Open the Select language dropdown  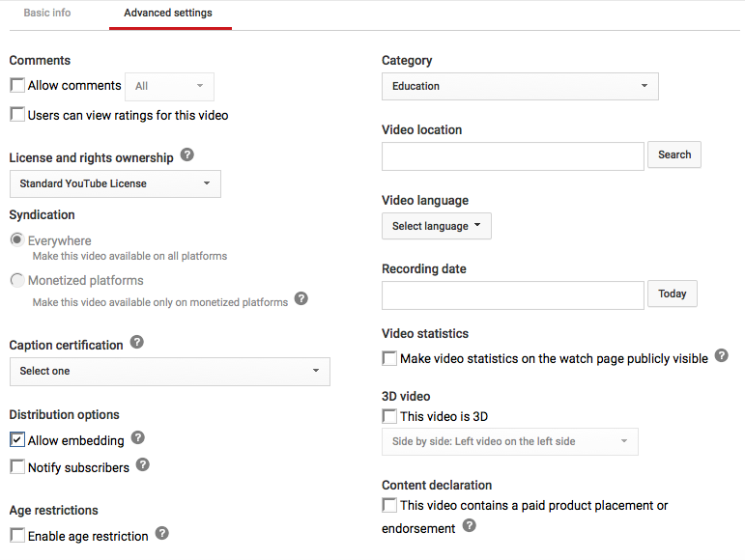pyautogui.click(x=437, y=226)
